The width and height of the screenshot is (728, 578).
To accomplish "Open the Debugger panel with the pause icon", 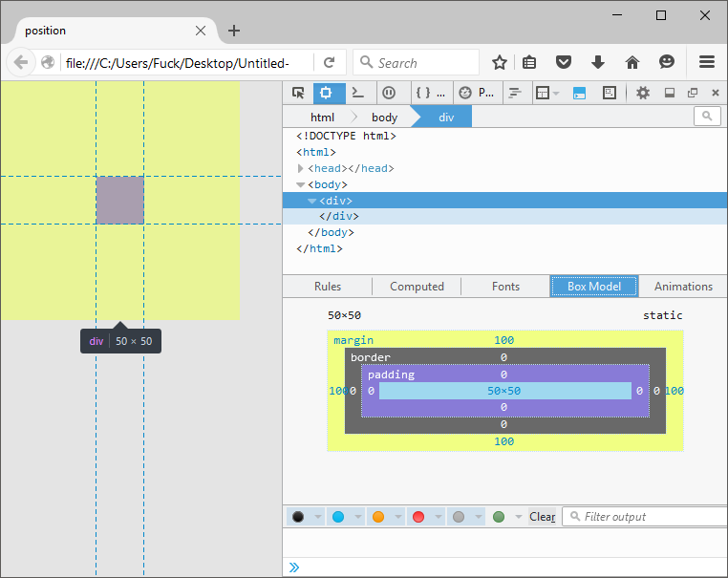I will click(388, 93).
